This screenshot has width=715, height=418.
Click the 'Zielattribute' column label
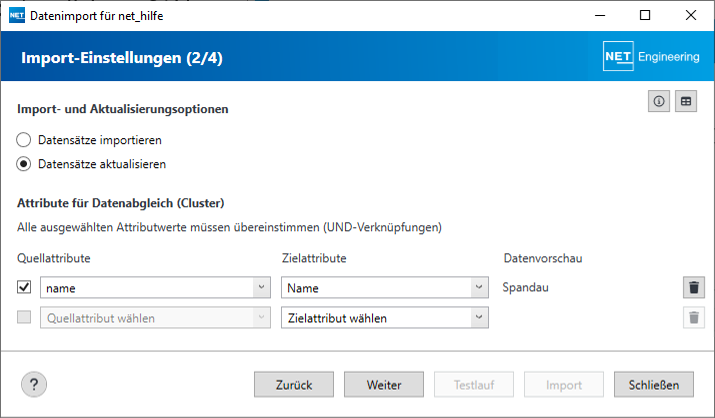pyautogui.click(x=314, y=258)
